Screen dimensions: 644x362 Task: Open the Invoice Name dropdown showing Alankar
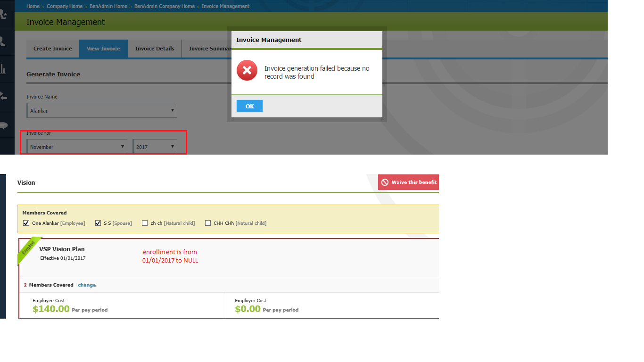tap(102, 110)
